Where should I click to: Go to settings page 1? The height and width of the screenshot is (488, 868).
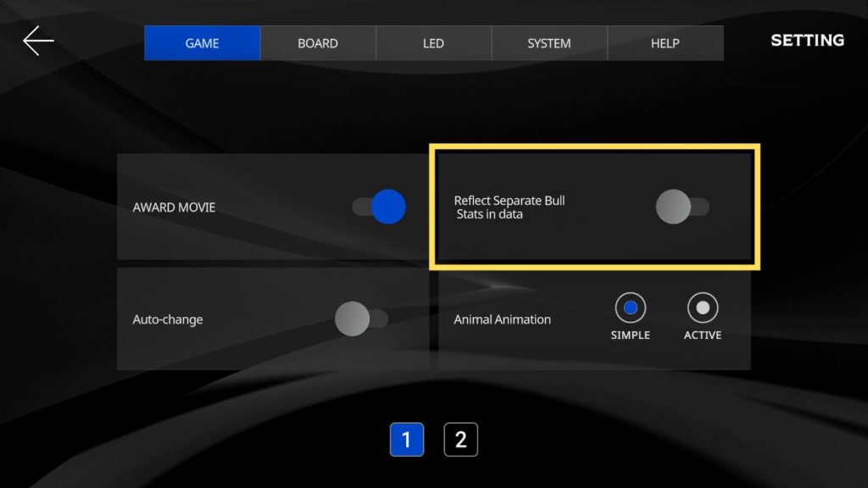coord(407,440)
